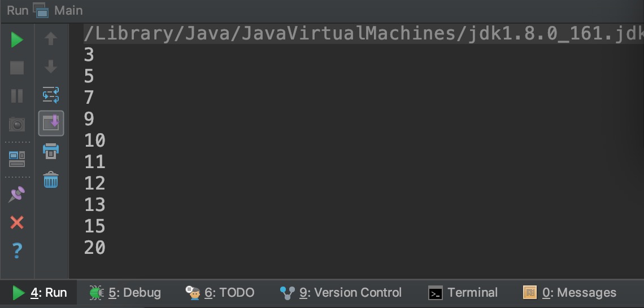Open the 9: Version Control tab
This screenshot has width=644, height=308.
tap(341, 293)
